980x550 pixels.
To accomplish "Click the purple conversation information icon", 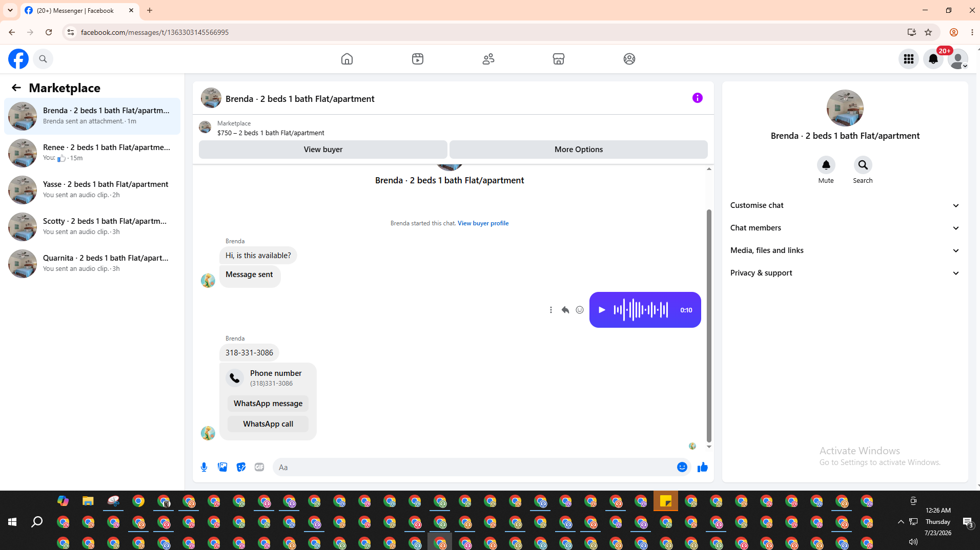I will (698, 98).
